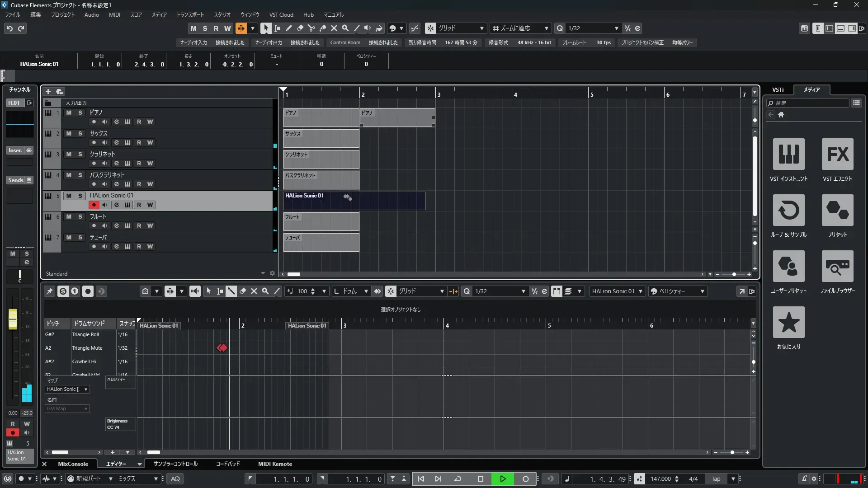The height and width of the screenshot is (488, 868).
Task: Select the Zoom magnifier tool in main toolbar
Action: [345, 28]
